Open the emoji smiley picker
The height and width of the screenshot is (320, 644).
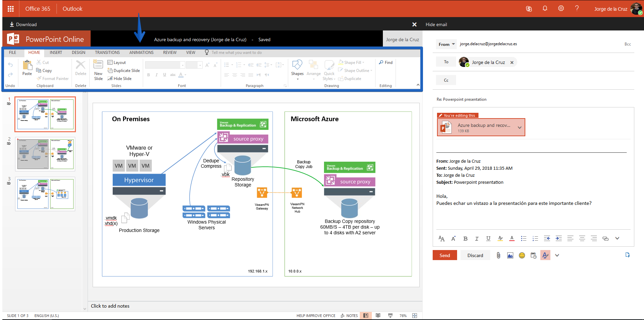point(522,255)
